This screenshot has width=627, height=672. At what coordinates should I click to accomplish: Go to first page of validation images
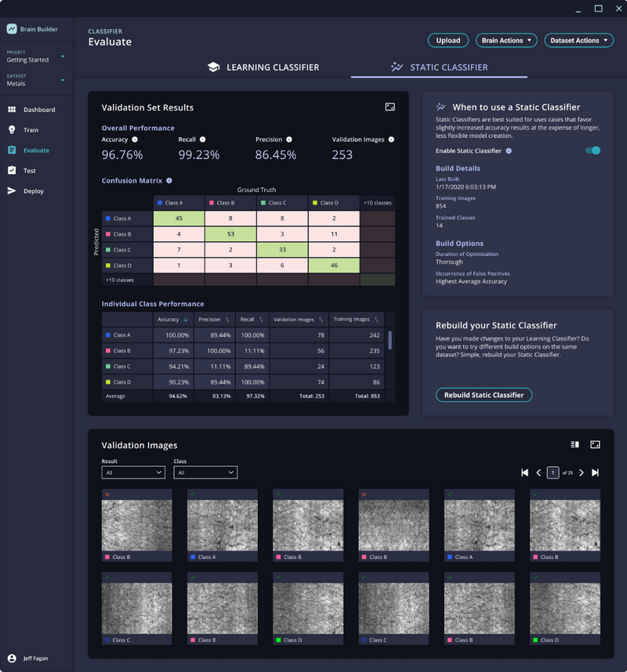click(525, 472)
